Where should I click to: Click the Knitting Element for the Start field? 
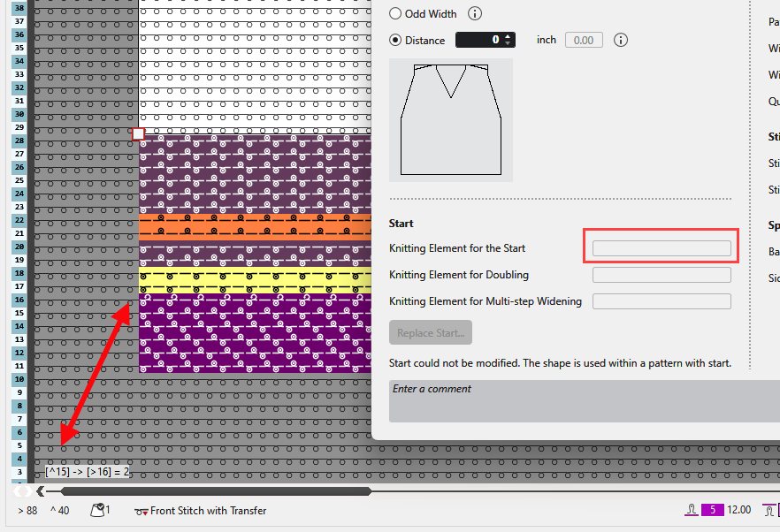coord(661,248)
